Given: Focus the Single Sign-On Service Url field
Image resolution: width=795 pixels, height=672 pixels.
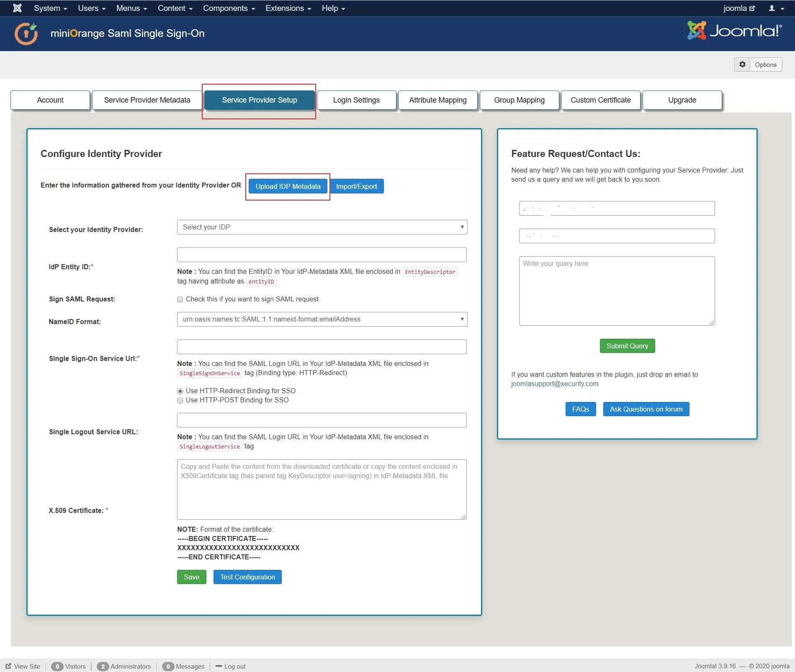Looking at the screenshot, I should (x=322, y=347).
